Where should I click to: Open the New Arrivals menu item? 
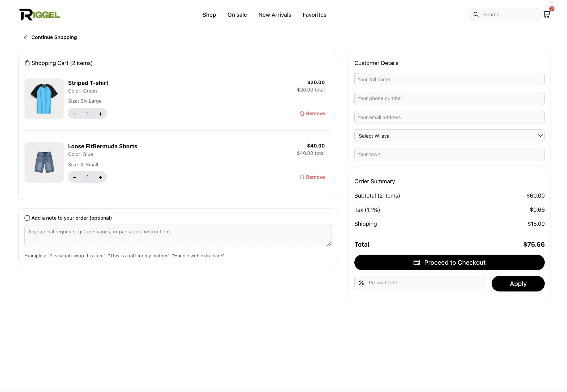(x=274, y=15)
